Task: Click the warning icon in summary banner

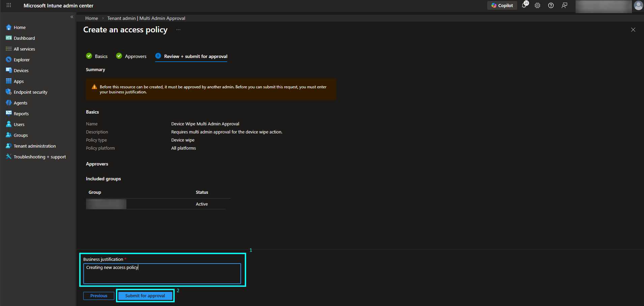Action: point(94,87)
